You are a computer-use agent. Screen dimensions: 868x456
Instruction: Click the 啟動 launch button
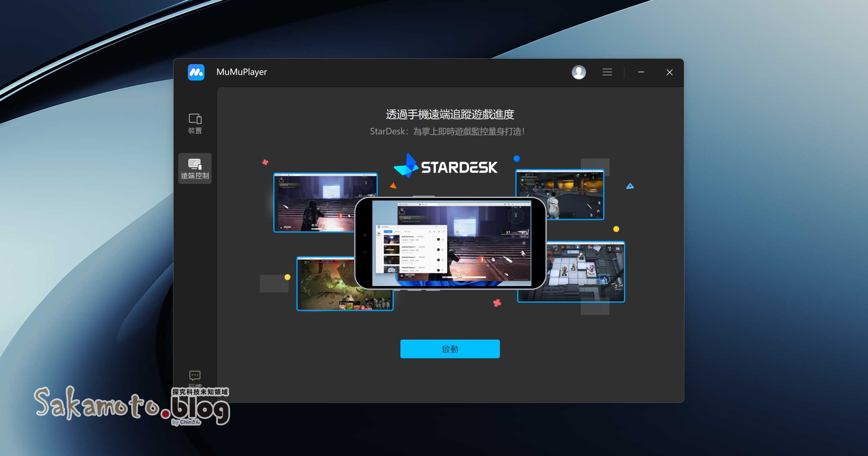(x=450, y=349)
